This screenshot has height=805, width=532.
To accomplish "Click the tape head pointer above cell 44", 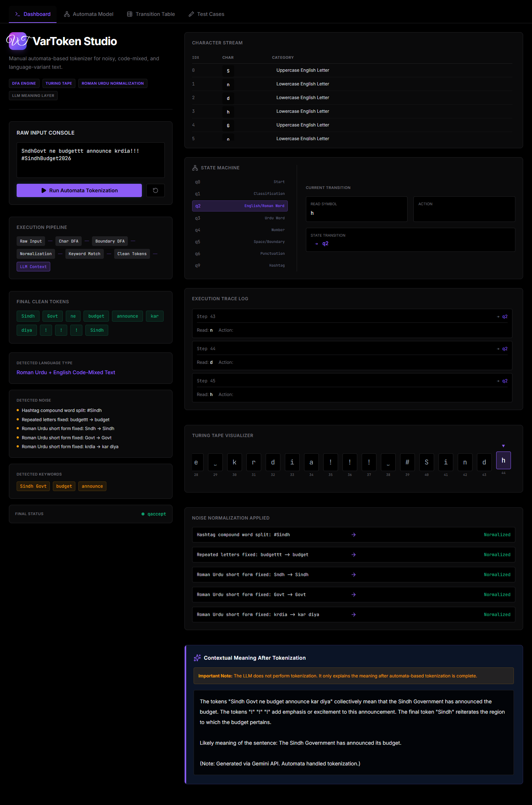I will click(x=503, y=446).
